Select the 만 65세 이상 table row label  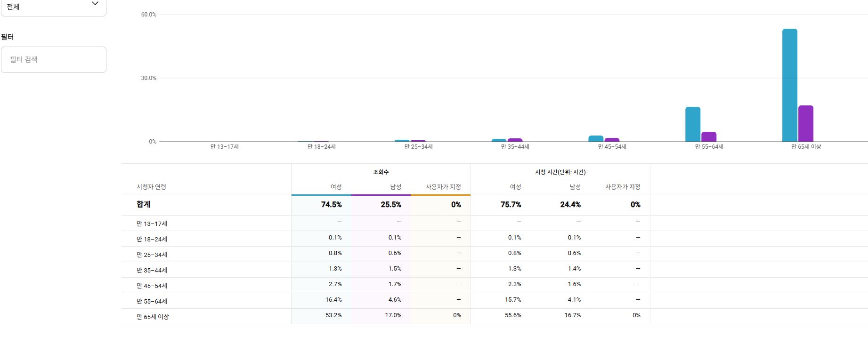[x=153, y=317]
